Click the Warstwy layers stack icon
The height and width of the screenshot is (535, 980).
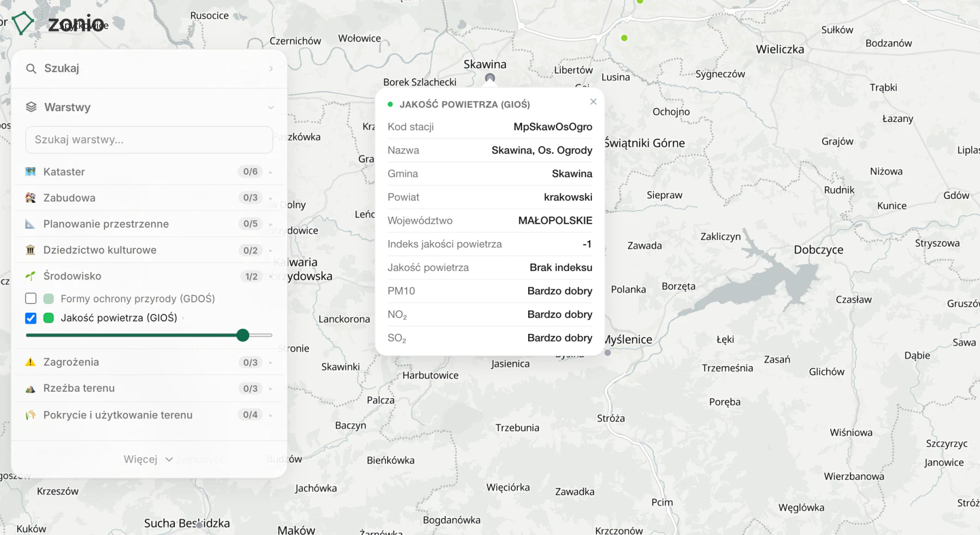coord(31,107)
